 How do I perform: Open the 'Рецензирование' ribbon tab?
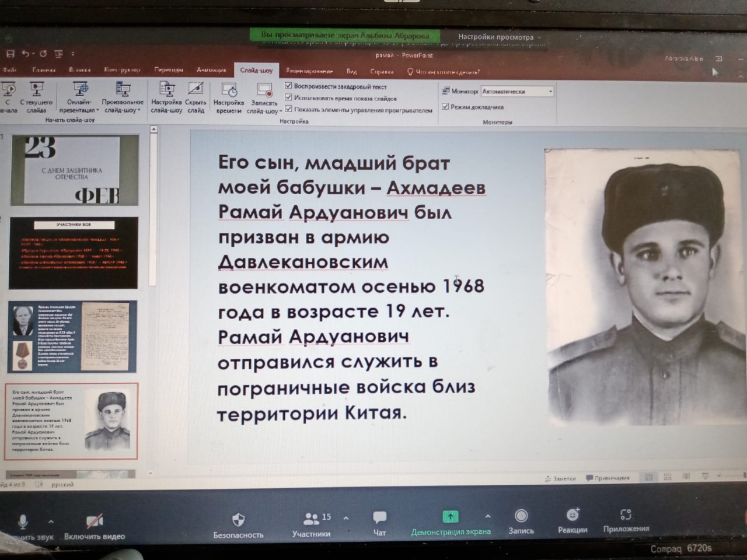click(x=309, y=71)
